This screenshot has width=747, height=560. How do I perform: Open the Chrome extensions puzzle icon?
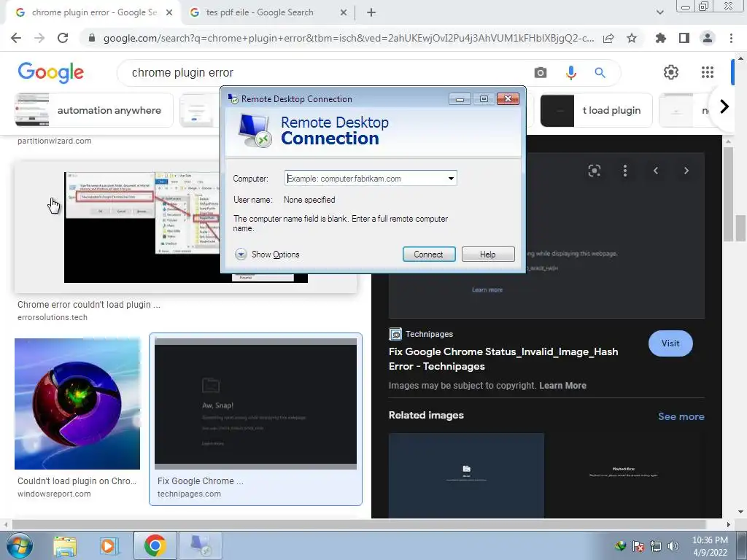click(x=661, y=38)
